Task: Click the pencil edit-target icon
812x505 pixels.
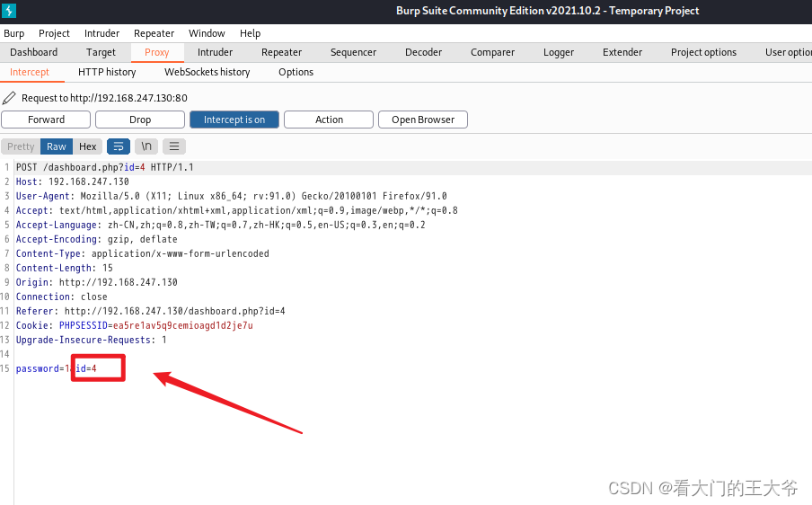Action: click(9, 98)
